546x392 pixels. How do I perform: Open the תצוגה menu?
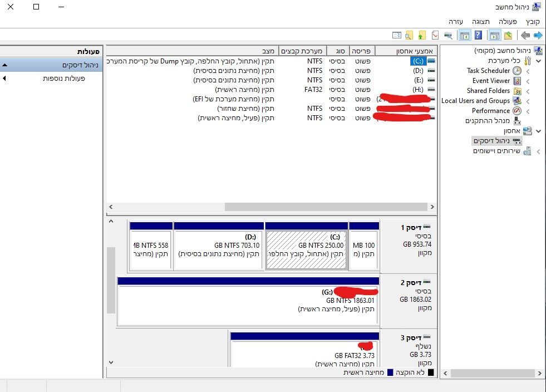481,22
